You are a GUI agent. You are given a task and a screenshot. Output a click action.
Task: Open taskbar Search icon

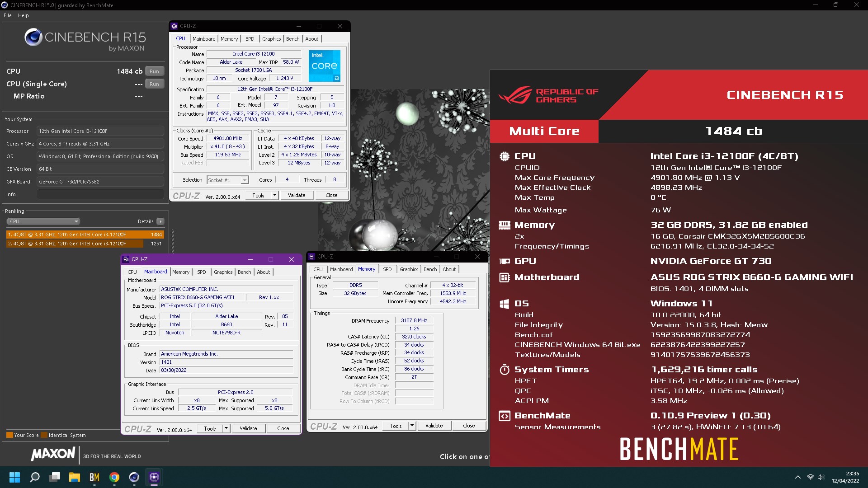click(35, 477)
